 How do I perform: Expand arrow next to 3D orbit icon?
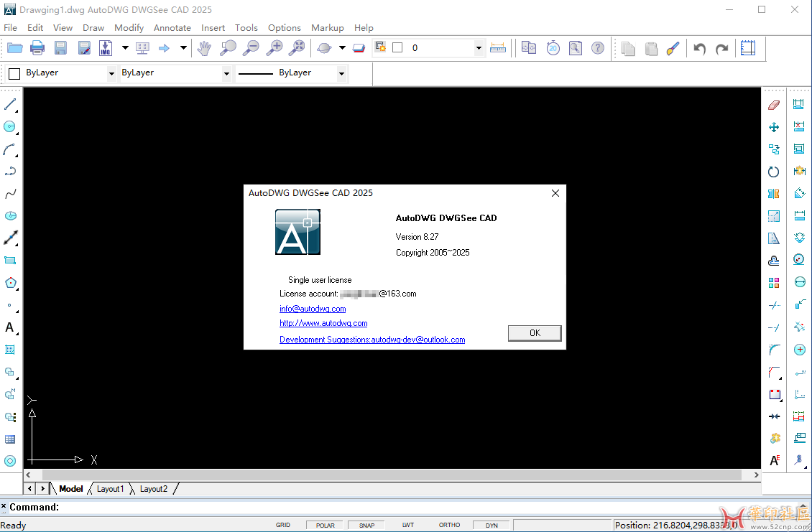coord(342,48)
